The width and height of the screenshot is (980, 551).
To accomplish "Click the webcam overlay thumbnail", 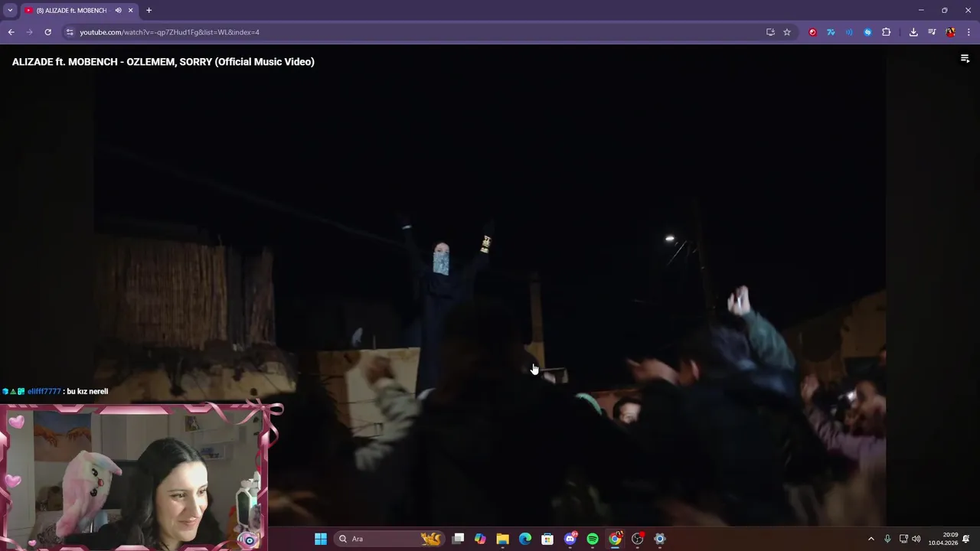I will (136, 477).
